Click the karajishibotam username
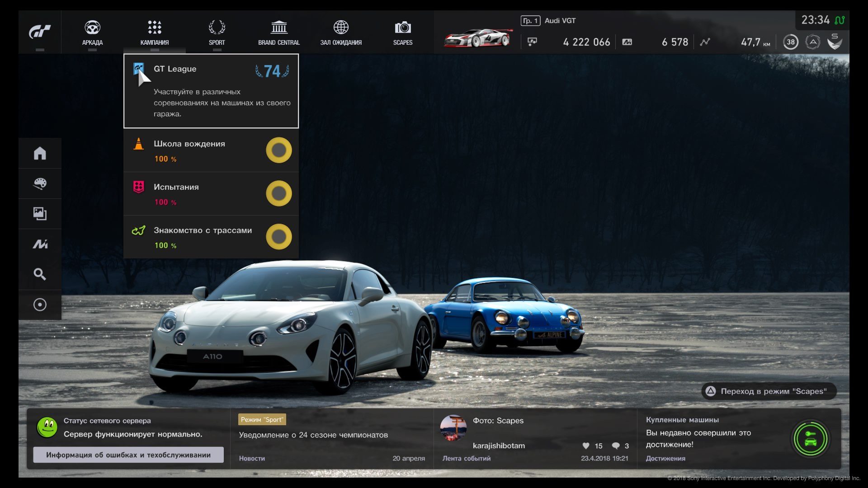The width and height of the screenshot is (868, 488). 499,446
